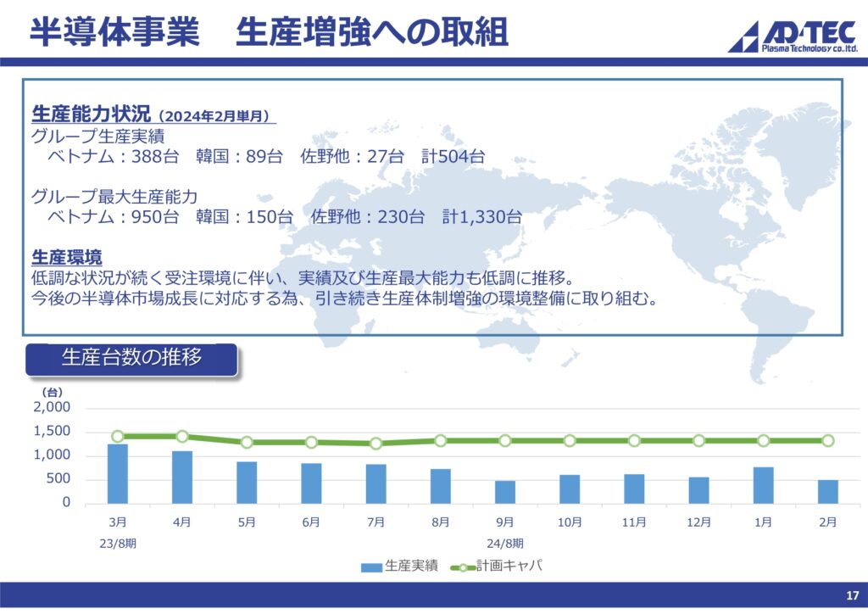Select the 3月 production bar
The height and width of the screenshot is (614, 868).
coord(117,474)
